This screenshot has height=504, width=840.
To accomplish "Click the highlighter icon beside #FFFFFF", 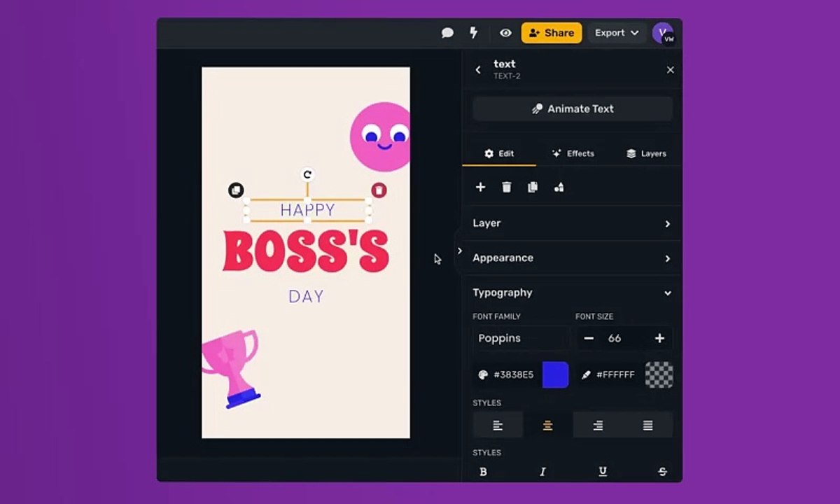I will click(586, 375).
